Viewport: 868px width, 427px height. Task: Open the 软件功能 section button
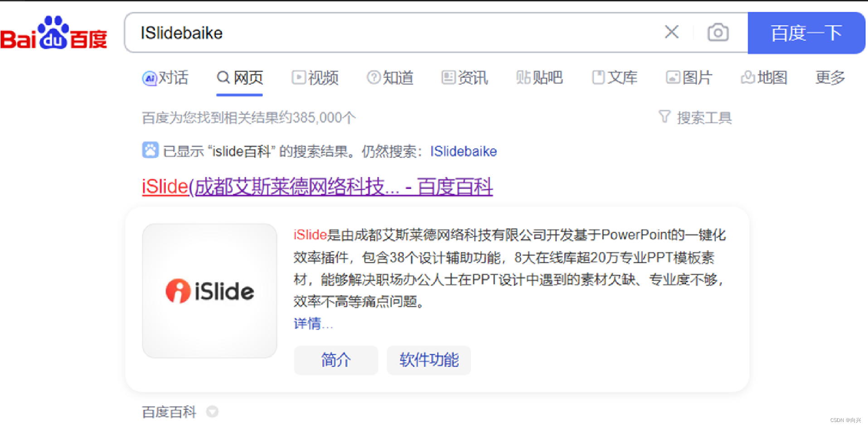pyautogui.click(x=429, y=360)
